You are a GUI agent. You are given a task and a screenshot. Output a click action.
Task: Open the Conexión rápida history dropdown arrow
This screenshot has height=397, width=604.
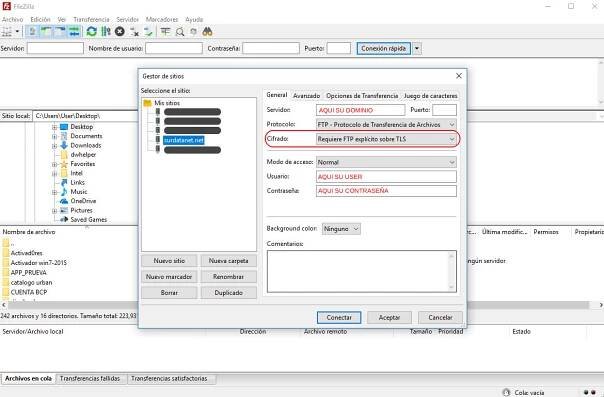point(417,49)
